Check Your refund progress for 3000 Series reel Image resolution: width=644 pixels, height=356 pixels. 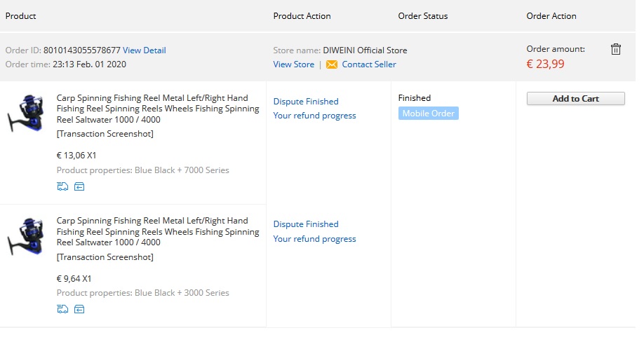314,239
